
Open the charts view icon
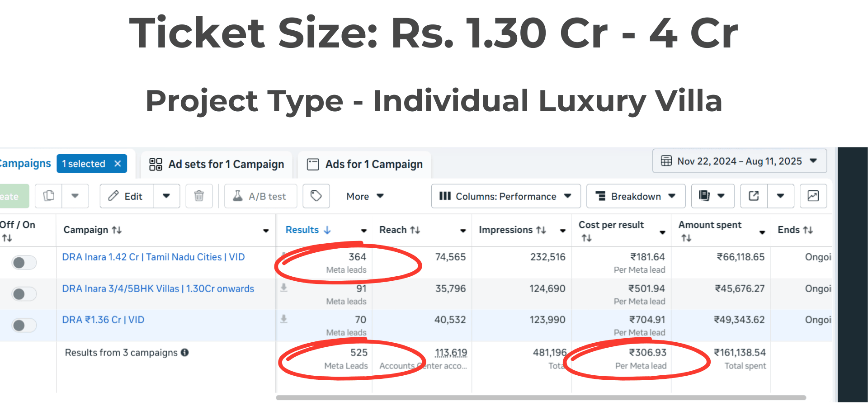tap(813, 196)
